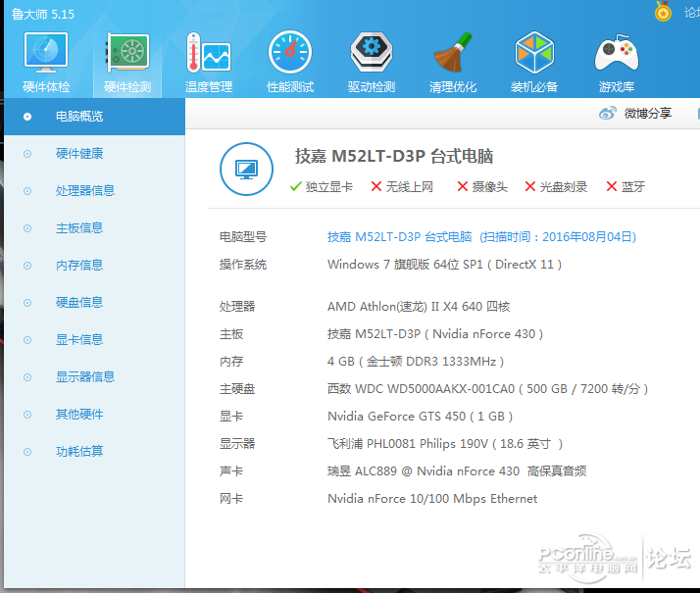This screenshot has height=593, width=700.
Task: Click the bullet icon beside 显卡信息
Action: (x=27, y=340)
